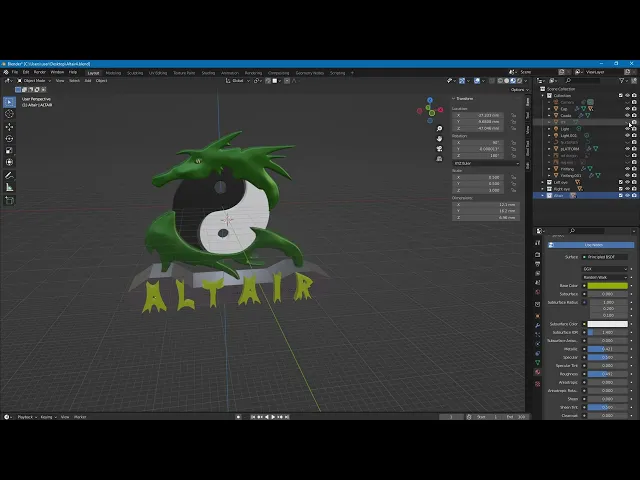The image size is (640, 480).
Task: Open the outliner filter dropdown
Action: pos(623,81)
